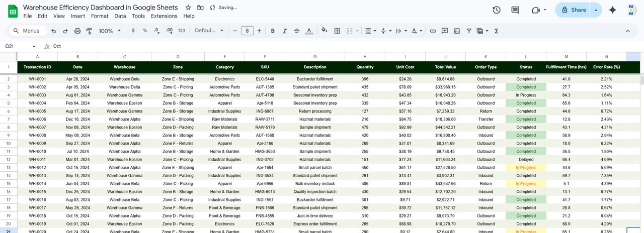The height and width of the screenshot is (233, 644).
Task: Activate the Paint format roller tool
Action: [x=89, y=31]
